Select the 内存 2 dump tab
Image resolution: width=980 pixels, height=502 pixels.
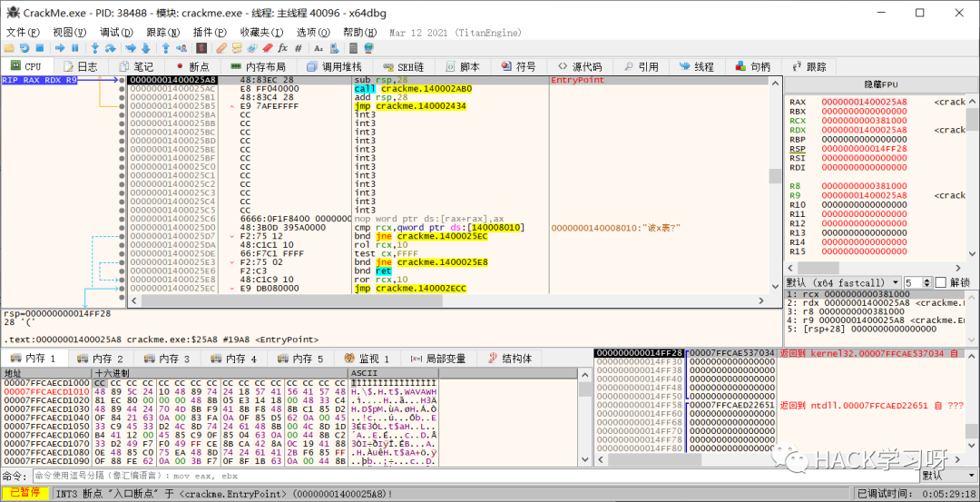(x=101, y=359)
